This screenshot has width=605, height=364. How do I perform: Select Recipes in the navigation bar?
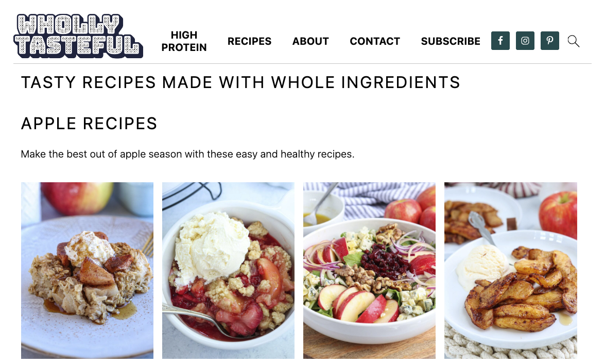pos(249,41)
